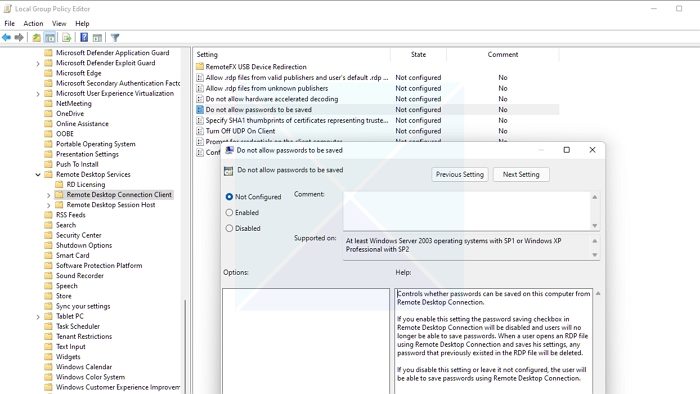700x394 pixels.
Task: Collapse the Remote Desktop Services tree node
Action: 38,174
